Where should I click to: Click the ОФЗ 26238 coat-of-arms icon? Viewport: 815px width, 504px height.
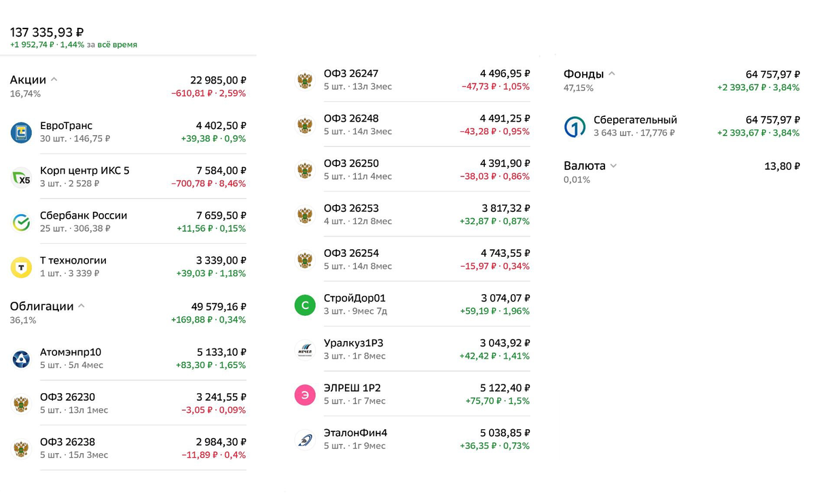click(21, 448)
